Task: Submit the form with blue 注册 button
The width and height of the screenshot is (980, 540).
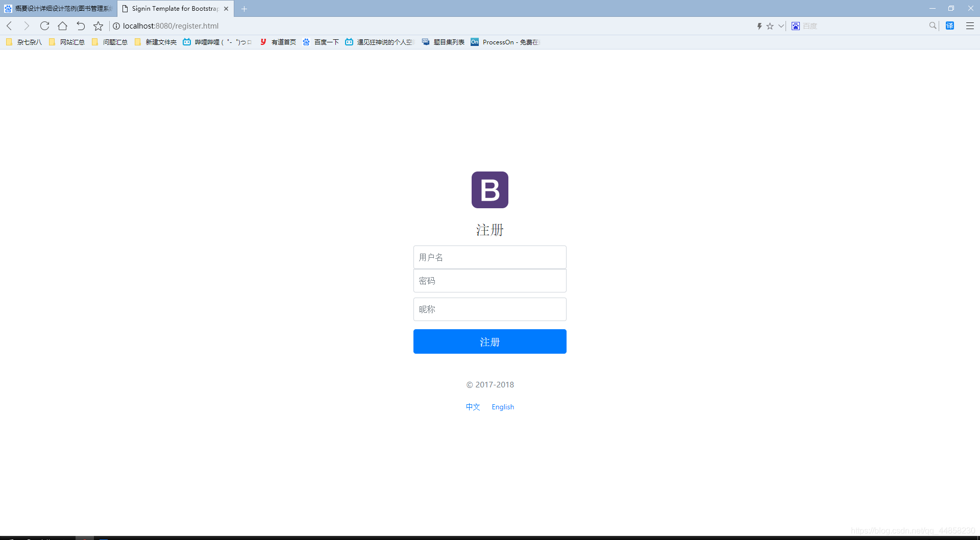Action: click(x=490, y=341)
